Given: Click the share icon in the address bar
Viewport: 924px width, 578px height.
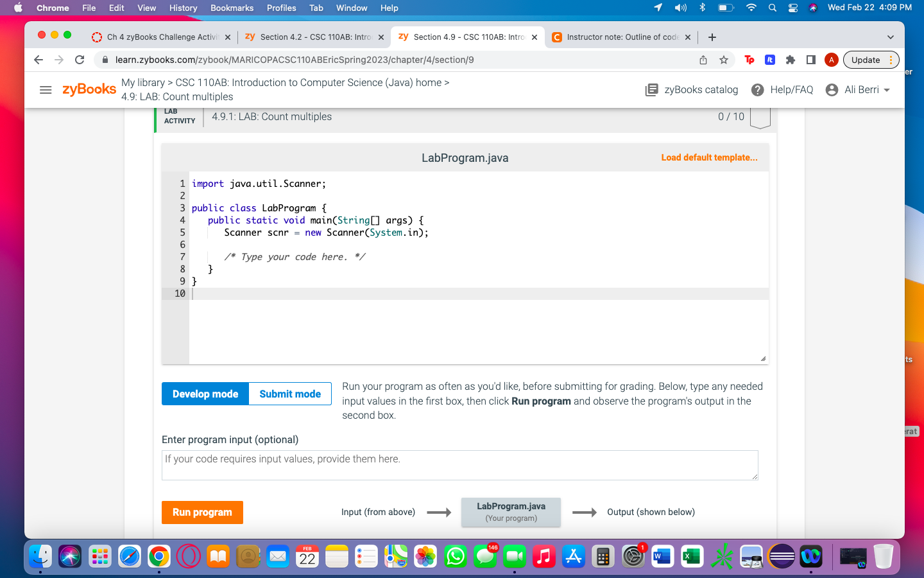Looking at the screenshot, I should (x=703, y=59).
